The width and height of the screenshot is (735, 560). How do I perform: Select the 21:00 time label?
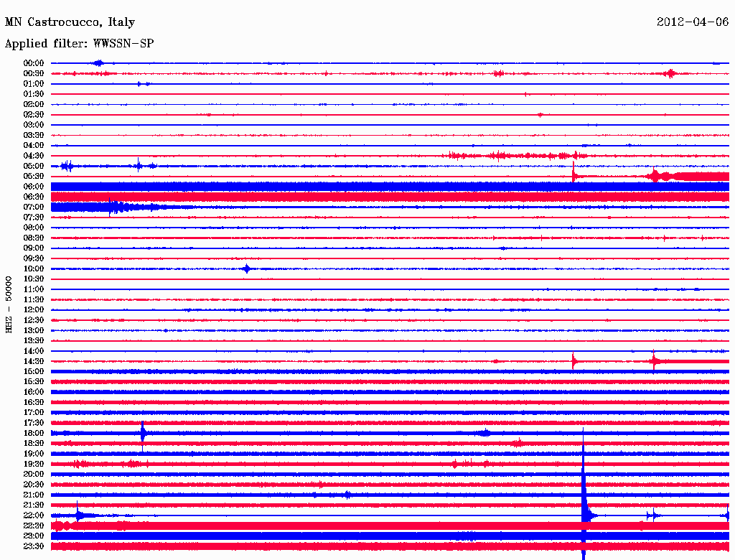point(34,495)
